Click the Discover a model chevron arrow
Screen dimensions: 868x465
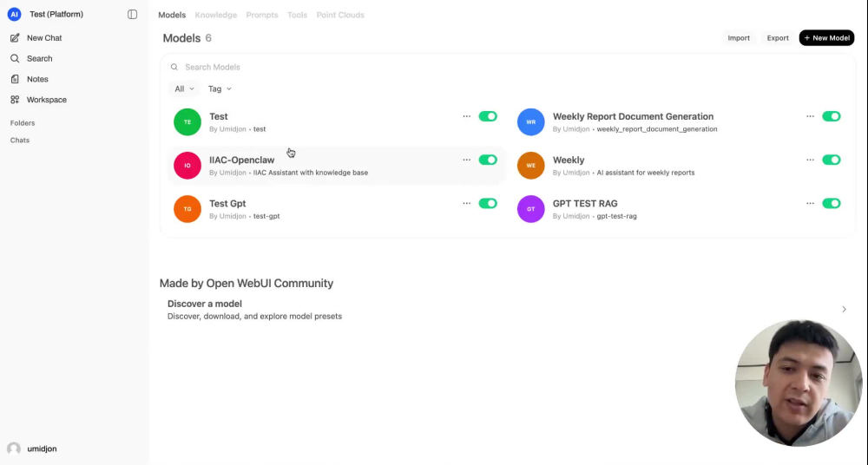tap(845, 310)
